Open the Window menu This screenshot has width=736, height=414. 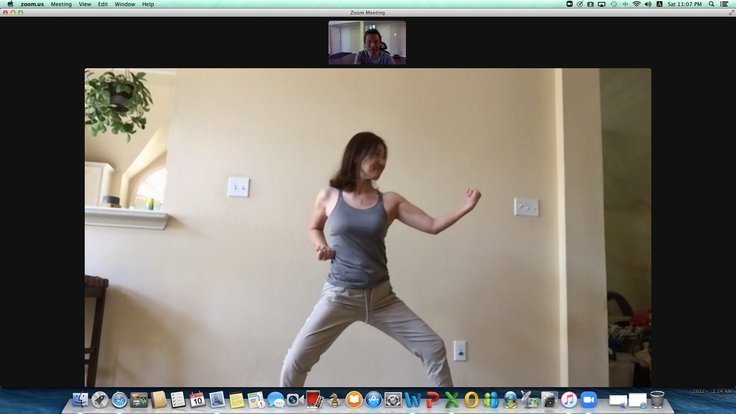(x=125, y=4)
